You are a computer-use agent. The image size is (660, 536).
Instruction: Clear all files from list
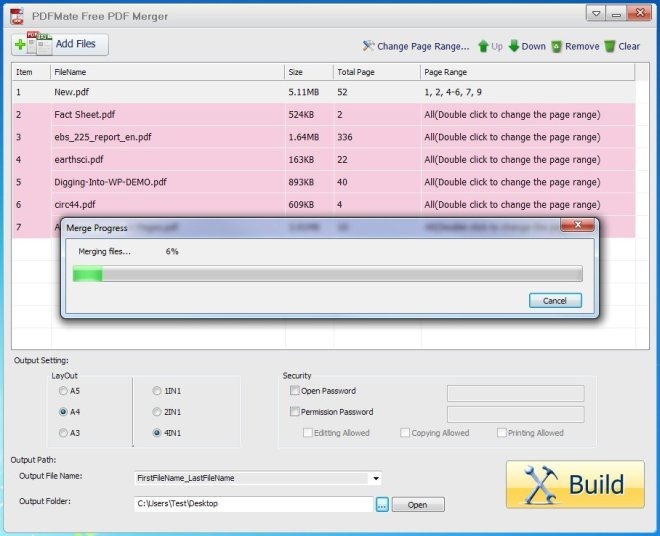point(622,46)
